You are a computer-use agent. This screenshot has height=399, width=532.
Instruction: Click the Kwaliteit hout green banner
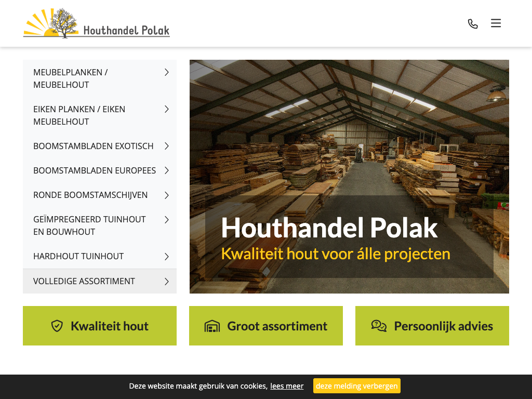coord(100,326)
